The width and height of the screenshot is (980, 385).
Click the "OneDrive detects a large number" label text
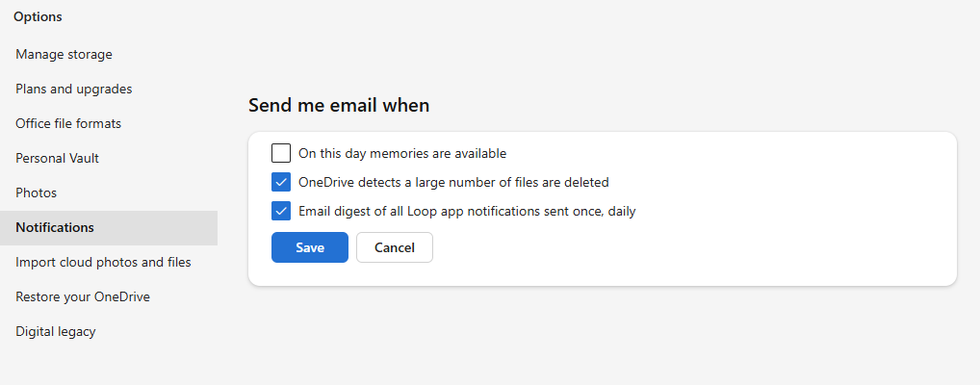(x=453, y=182)
